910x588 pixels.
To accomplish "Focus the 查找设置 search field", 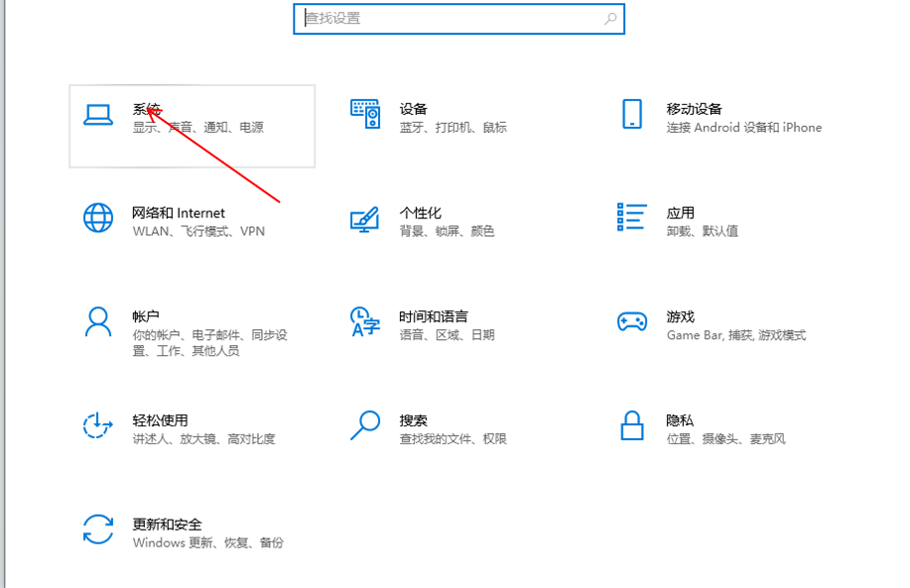I will click(x=459, y=19).
